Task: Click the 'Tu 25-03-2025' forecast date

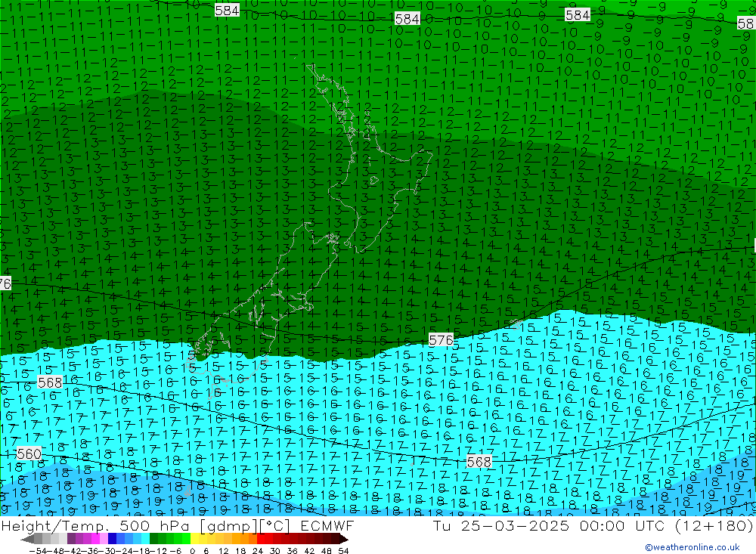Action: tap(501, 525)
